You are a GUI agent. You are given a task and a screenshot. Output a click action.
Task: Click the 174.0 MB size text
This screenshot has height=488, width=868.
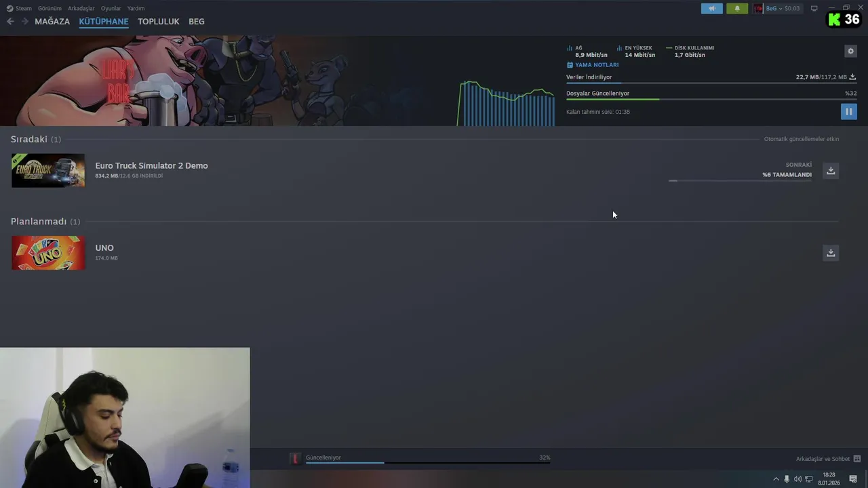[x=106, y=258]
